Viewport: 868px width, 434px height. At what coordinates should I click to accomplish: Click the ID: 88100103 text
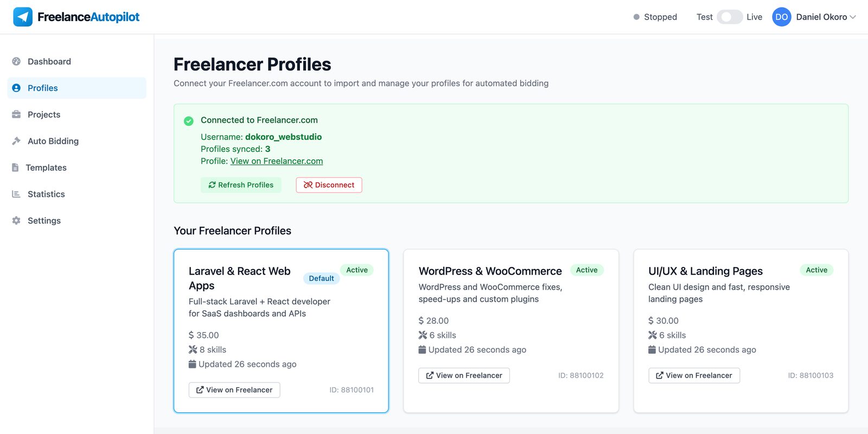click(x=811, y=375)
